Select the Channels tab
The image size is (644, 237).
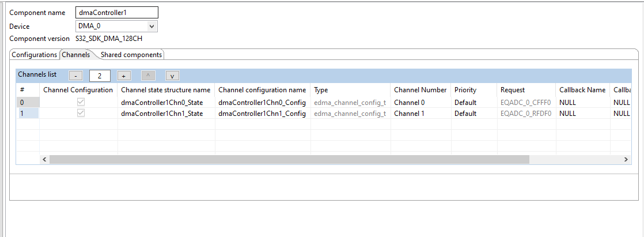click(76, 55)
